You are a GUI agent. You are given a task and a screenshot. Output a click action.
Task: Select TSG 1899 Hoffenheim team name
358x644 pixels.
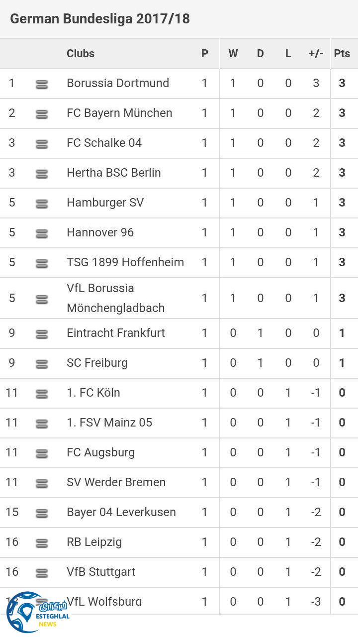click(125, 262)
